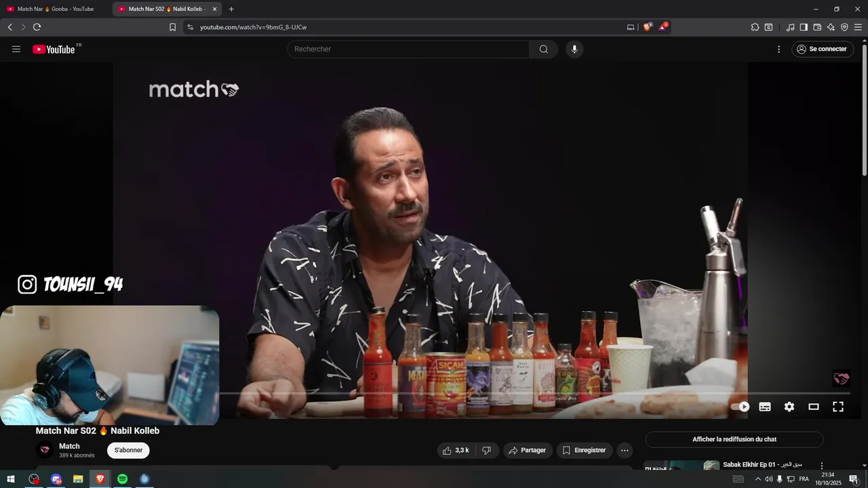The width and height of the screenshot is (868, 488).
Task: Open the player settings gear
Action: click(789, 407)
